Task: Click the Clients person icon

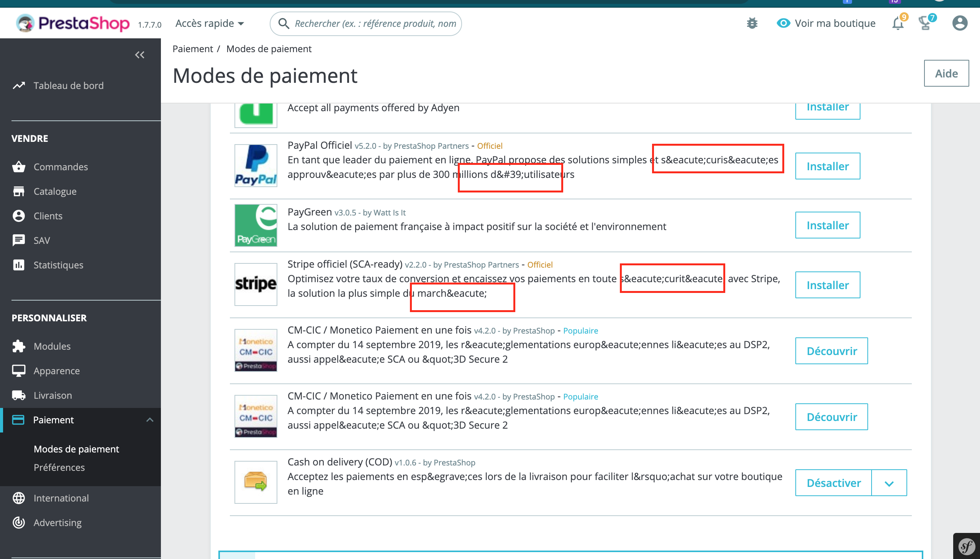Action: (x=19, y=216)
